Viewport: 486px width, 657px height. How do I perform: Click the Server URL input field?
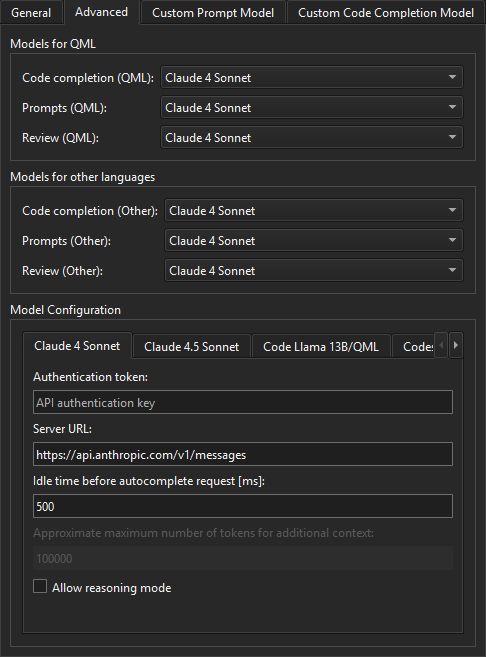pos(243,454)
